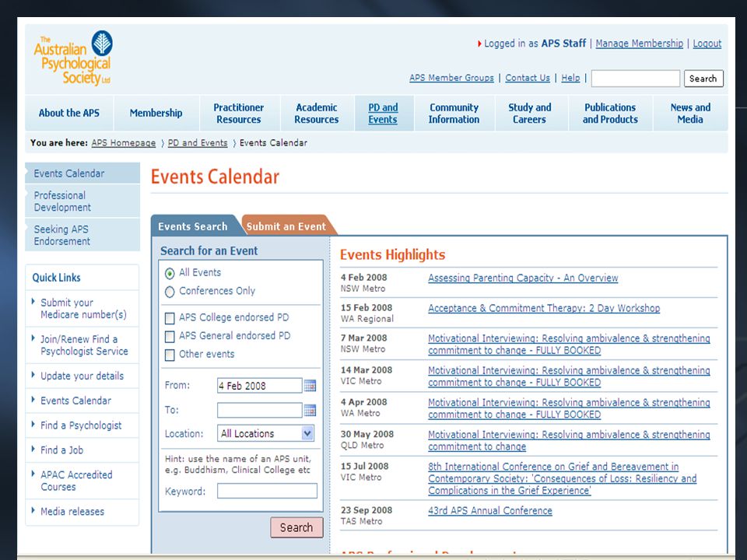Open the Community Information menu
The width and height of the screenshot is (747, 560).
(454, 114)
